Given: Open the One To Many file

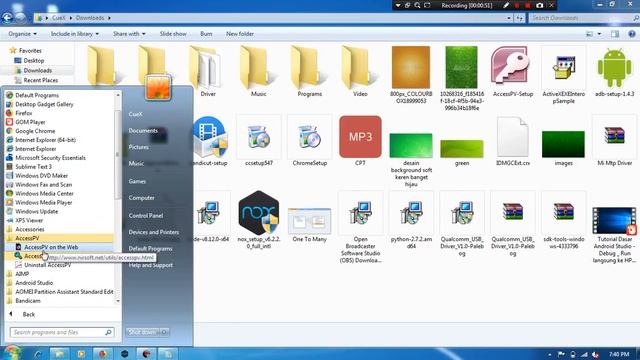Looking at the screenshot, I should [309, 224].
